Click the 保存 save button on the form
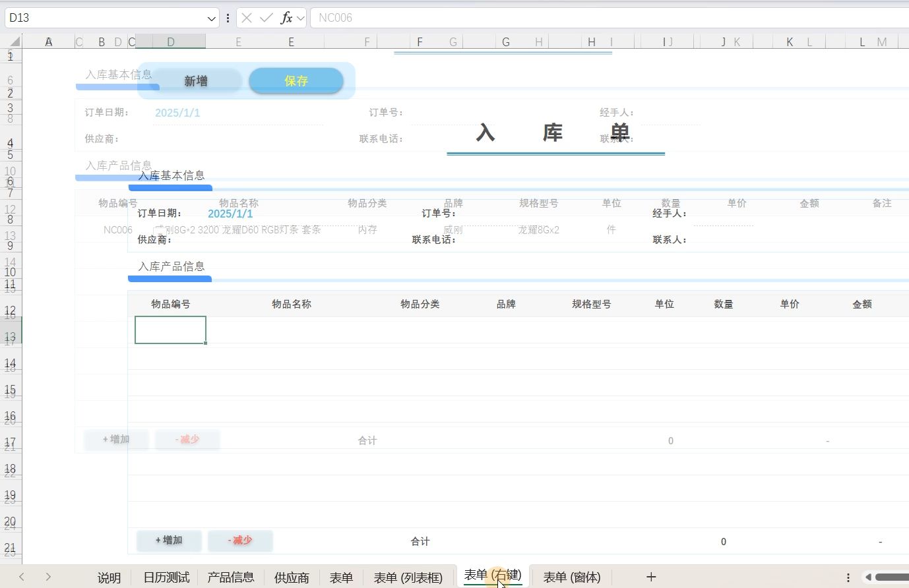The image size is (909, 588). [296, 80]
